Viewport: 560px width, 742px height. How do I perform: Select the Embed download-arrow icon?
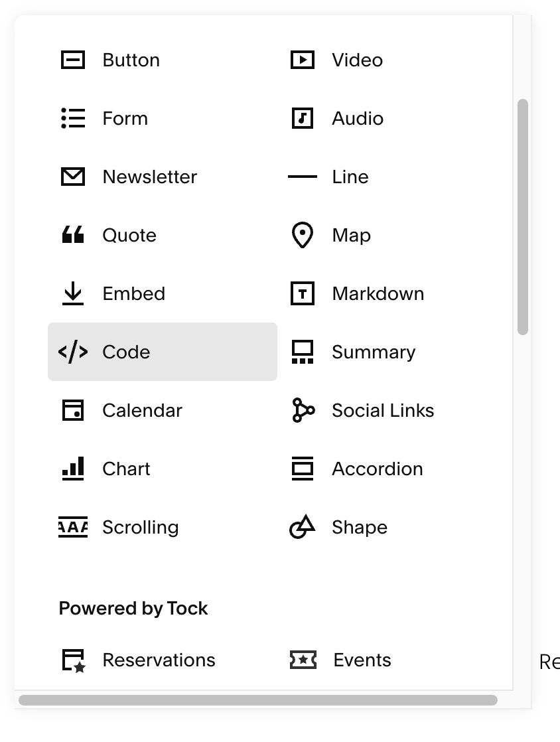point(72,293)
